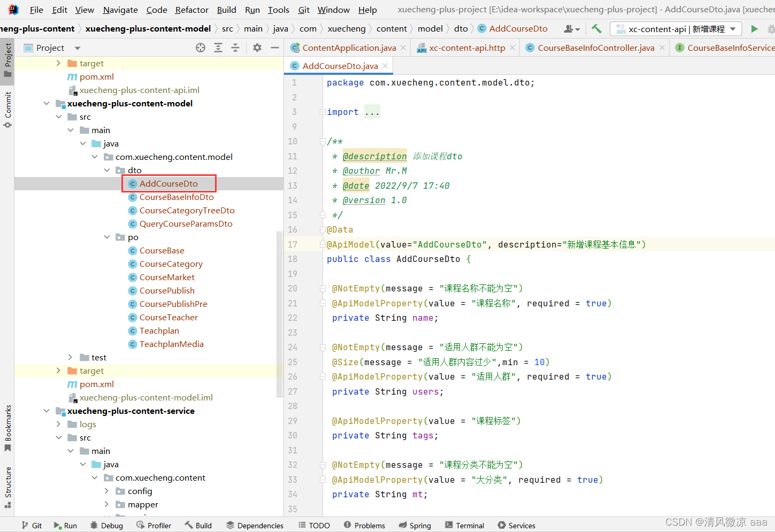This screenshot has height=532, width=775.
Task: Select CourseCategoryTreeDto class
Action: pos(187,211)
